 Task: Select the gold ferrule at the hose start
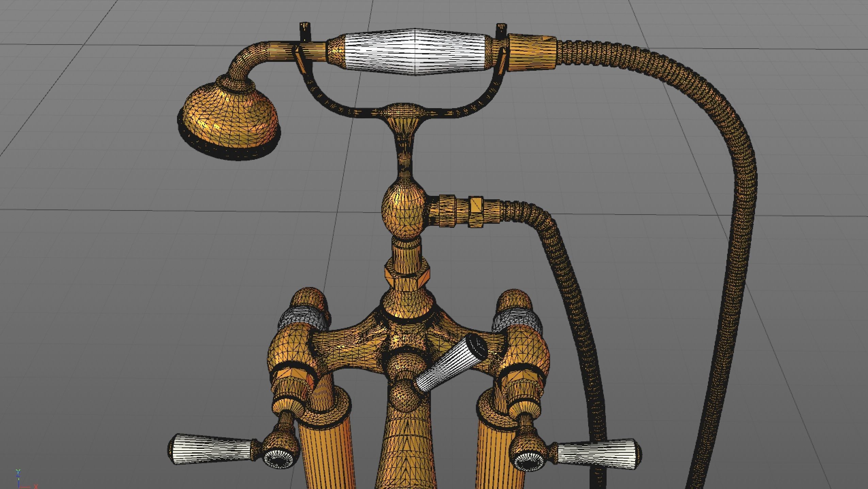coord(532,53)
